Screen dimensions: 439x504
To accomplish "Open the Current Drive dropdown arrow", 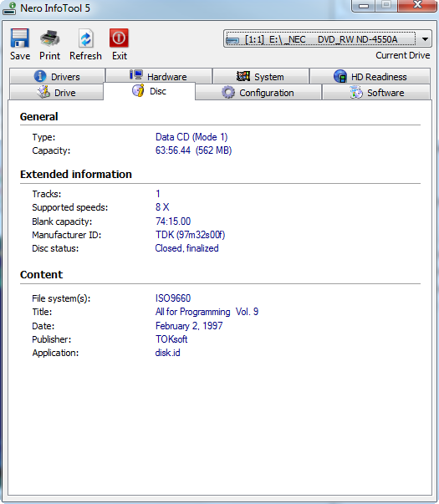I will pos(425,39).
